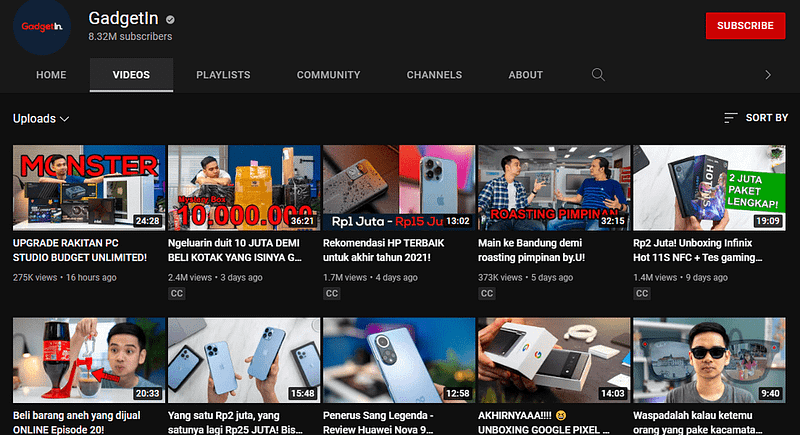Click the 13:02 duration badge on HP thumbnail
This screenshot has height=435, width=800.
click(x=457, y=221)
